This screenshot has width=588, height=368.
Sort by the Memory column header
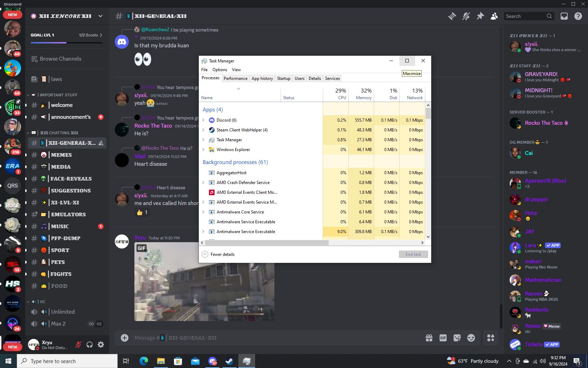point(361,94)
